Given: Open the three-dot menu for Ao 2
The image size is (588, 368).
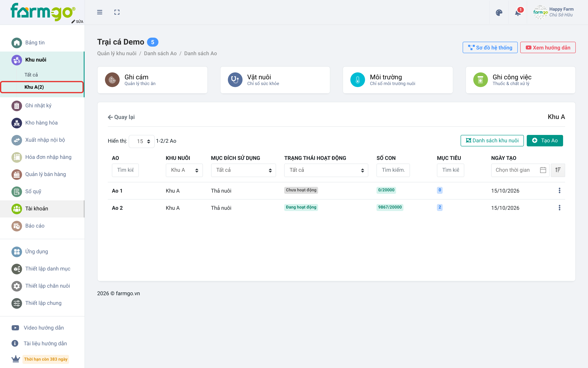Looking at the screenshot, I should click(559, 208).
